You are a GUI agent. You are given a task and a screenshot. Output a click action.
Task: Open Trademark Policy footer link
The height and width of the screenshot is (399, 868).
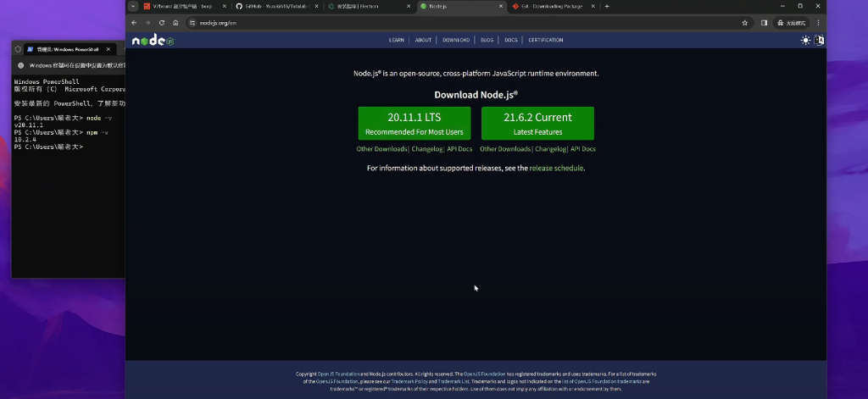409,381
